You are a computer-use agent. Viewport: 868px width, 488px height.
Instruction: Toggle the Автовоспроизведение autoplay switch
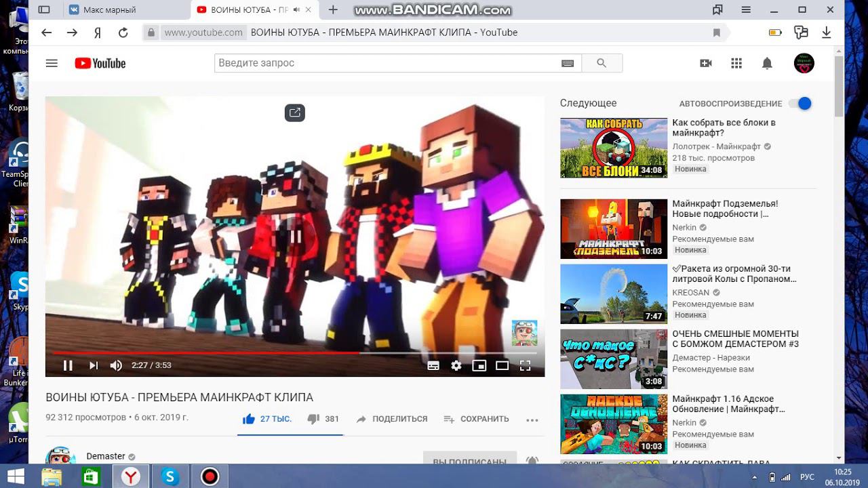tap(801, 104)
